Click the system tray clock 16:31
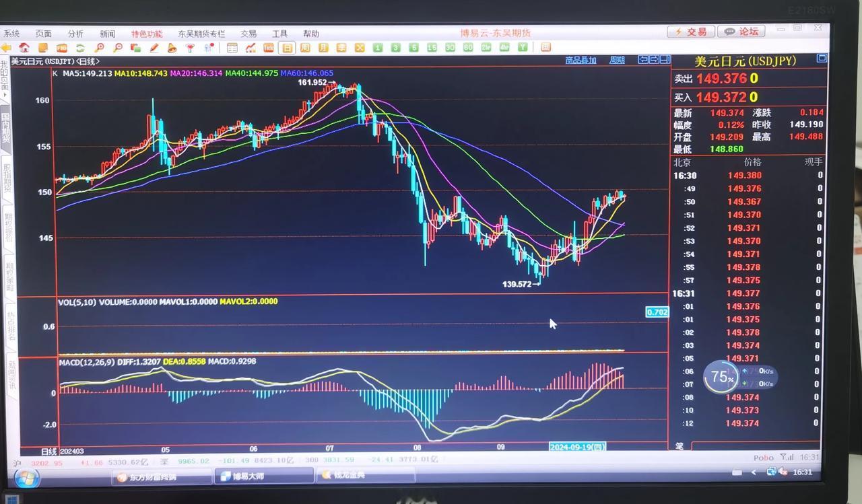 click(x=802, y=472)
